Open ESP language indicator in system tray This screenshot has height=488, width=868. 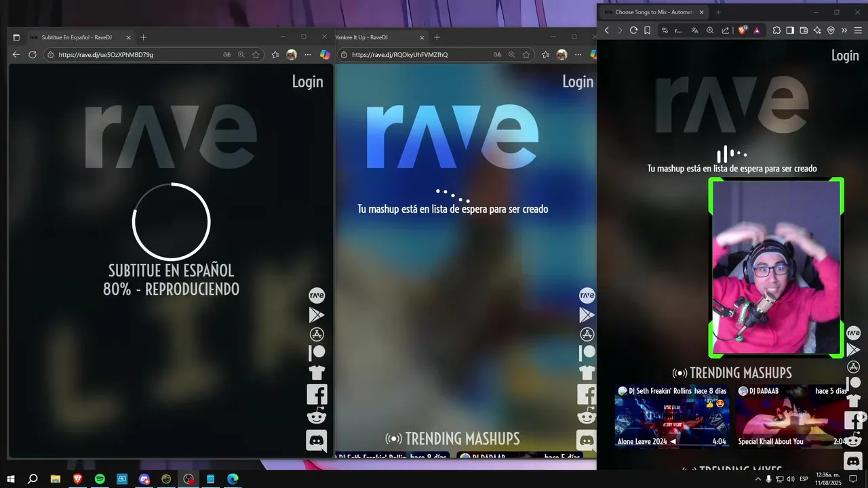[804, 479]
